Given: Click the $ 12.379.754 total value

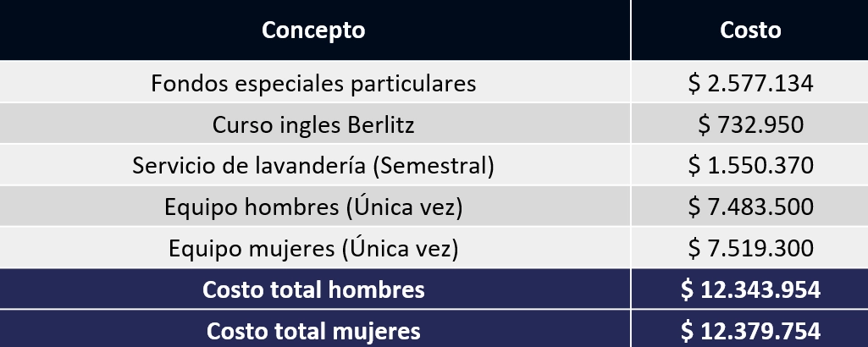Looking at the screenshot, I should [750, 330].
